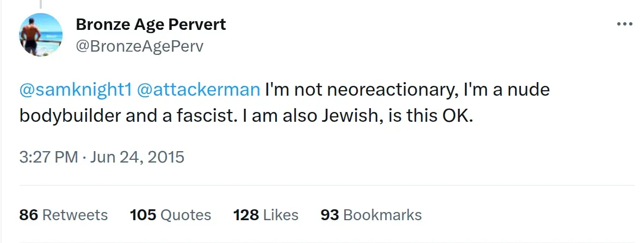Click the 3:27 PM timestamp
The height and width of the screenshot is (243, 644).
(x=48, y=157)
